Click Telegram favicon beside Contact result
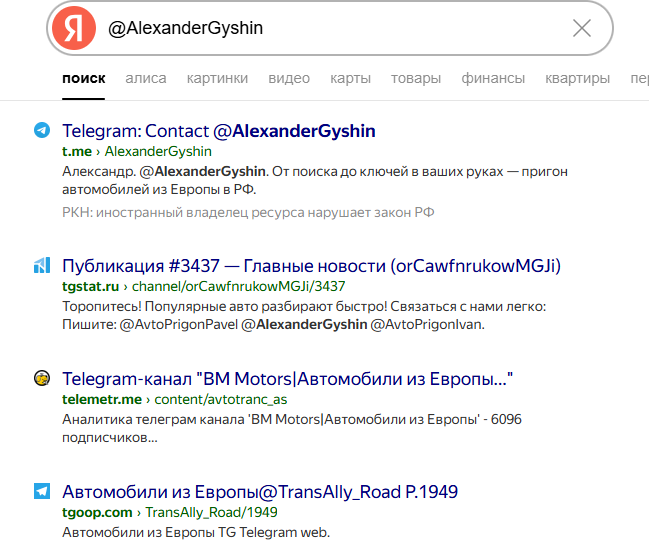This screenshot has width=649, height=557. click(41, 130)
